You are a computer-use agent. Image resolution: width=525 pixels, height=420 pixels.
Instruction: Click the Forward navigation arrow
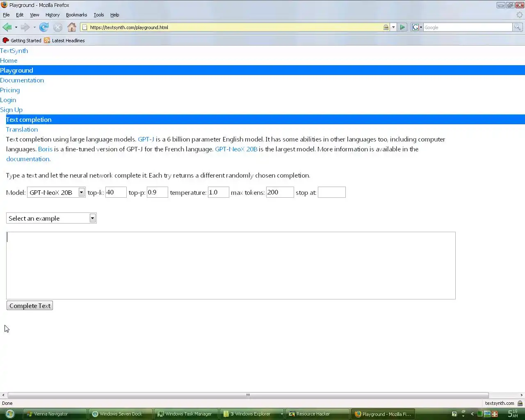pyautogui.click(x=25, y=27)
